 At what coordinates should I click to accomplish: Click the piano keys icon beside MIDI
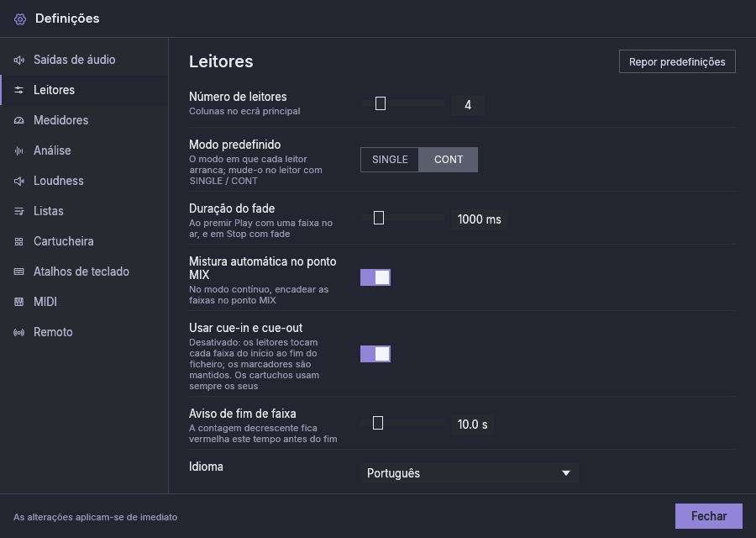click(x=18, y=302)
